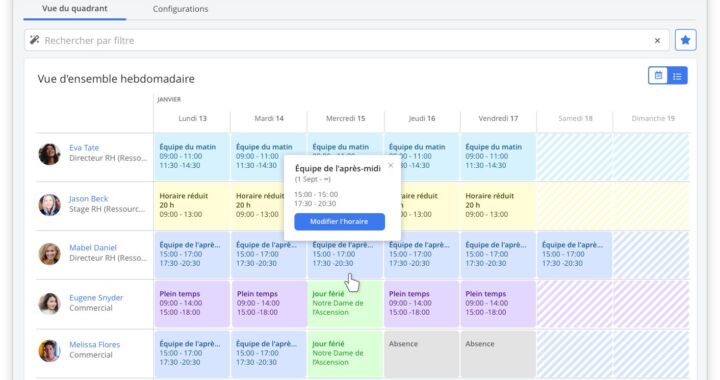Open the Configurations tab
Screen dimensions: 720x380
(180, 9)
